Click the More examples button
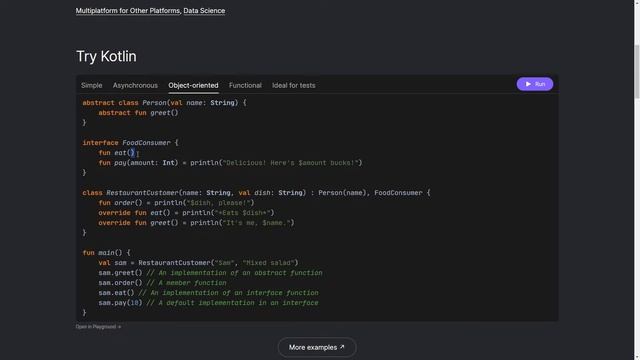The height and width of the screenshot is (360, 640). point(317,347)
